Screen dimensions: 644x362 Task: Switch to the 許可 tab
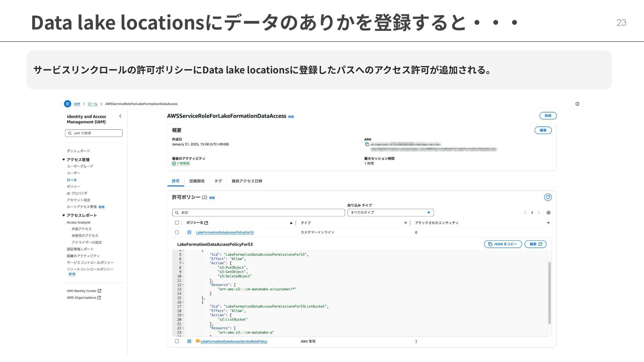click(175, 181)
